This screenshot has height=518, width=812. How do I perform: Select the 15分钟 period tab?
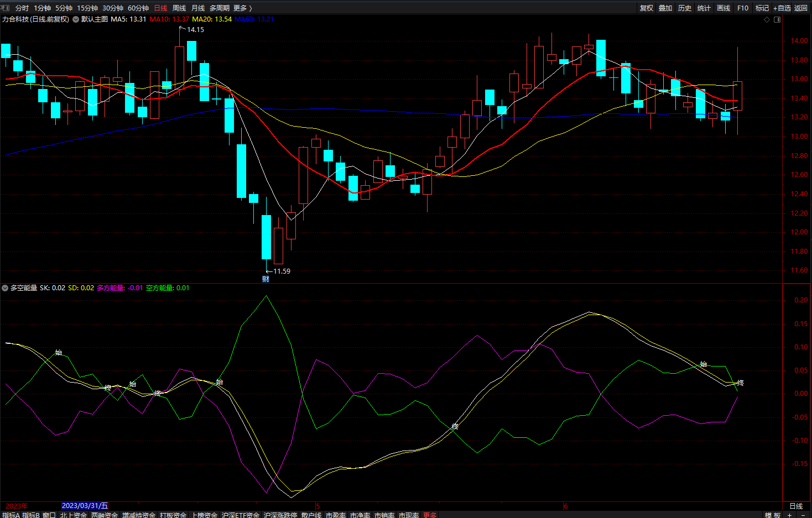click(87, 8)
